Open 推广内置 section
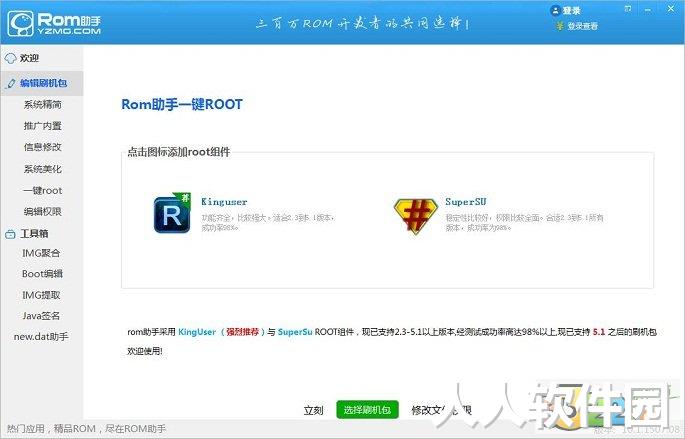 click(x=42, y=126)
